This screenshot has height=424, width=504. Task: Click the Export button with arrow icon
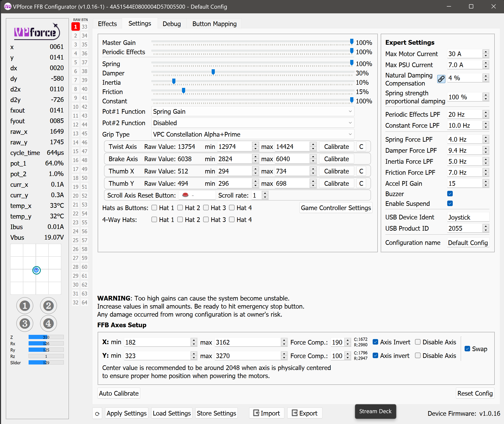(304, 413)
